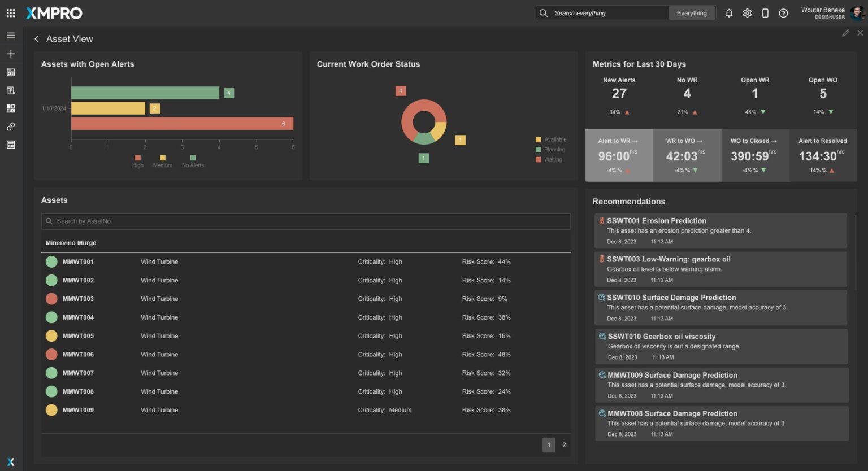The width and height of the screenshot is (868, 471).
Task: Toggle Planning legend in work order chart
Action: (x=550, y=150)
